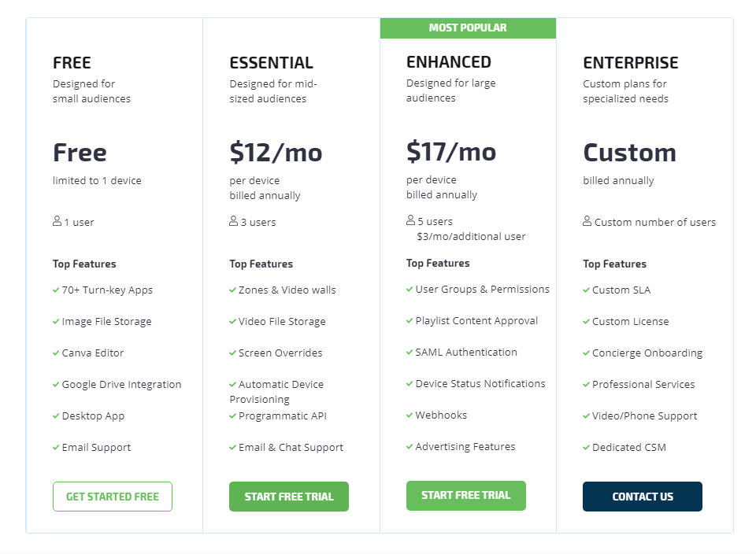Click the Concierge Onboarding feature
Image resolution: width=756 pixels, height=554 pixels.
pyautogui.click(x=647, y=353)
